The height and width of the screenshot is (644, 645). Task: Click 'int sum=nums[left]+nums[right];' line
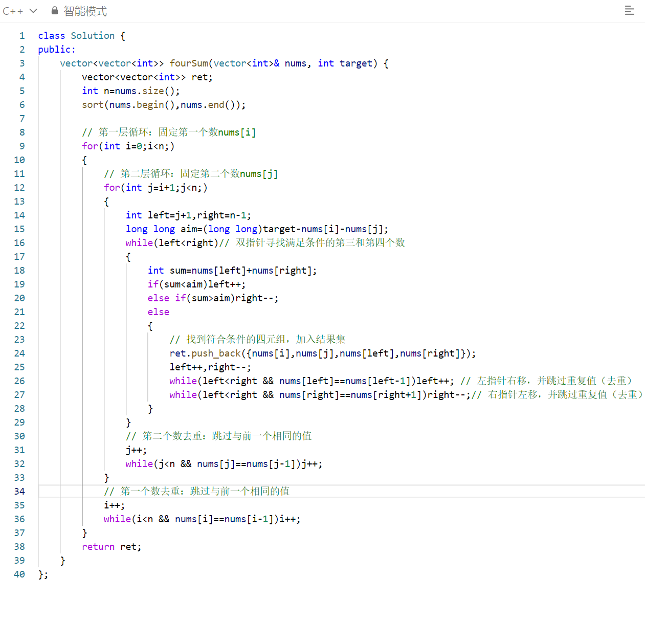coord(232,271)
